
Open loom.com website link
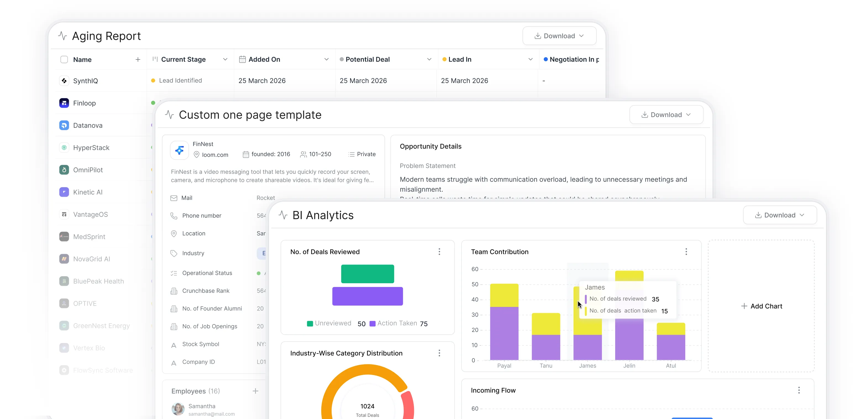[215, 155]
